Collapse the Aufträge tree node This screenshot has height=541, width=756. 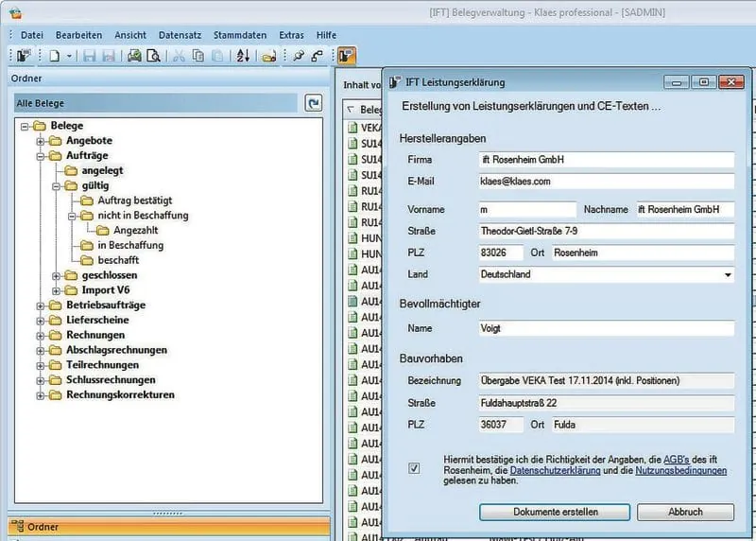[x=41, y=156]
